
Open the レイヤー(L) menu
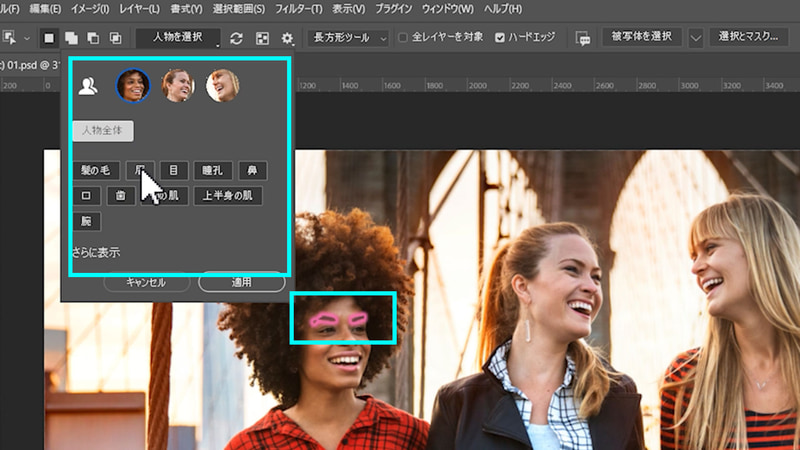click(x=139, y=9)
